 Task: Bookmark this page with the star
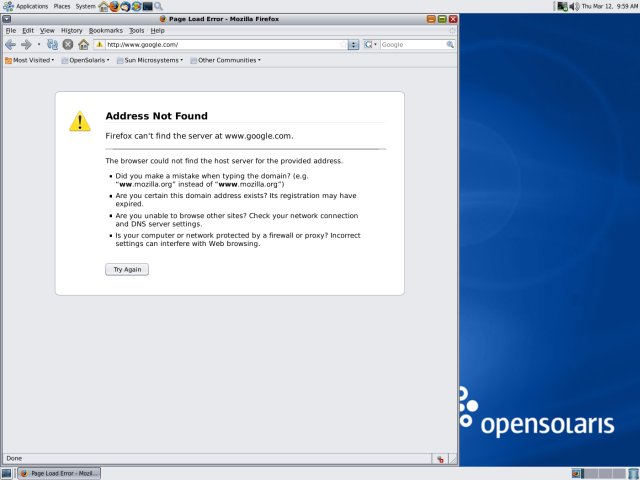pos(343,44)
